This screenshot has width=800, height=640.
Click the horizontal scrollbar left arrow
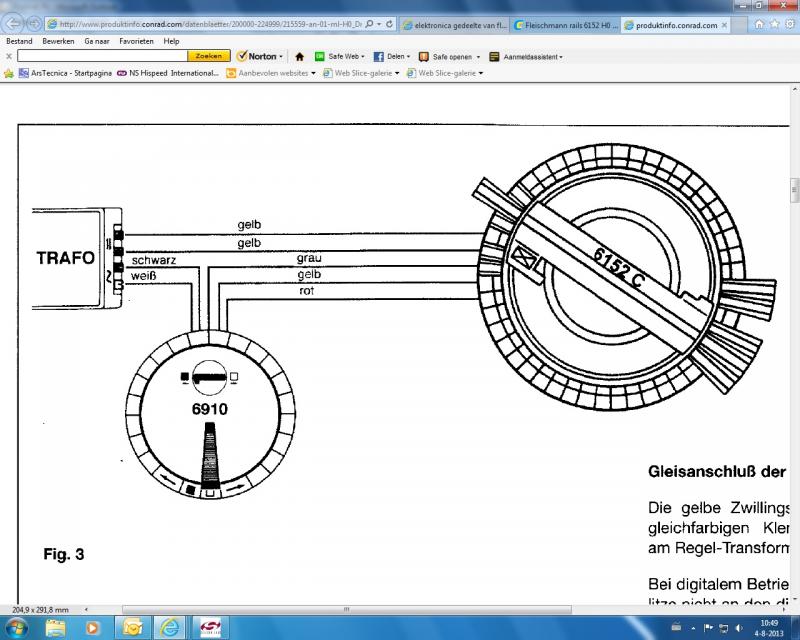coord(86,609)
